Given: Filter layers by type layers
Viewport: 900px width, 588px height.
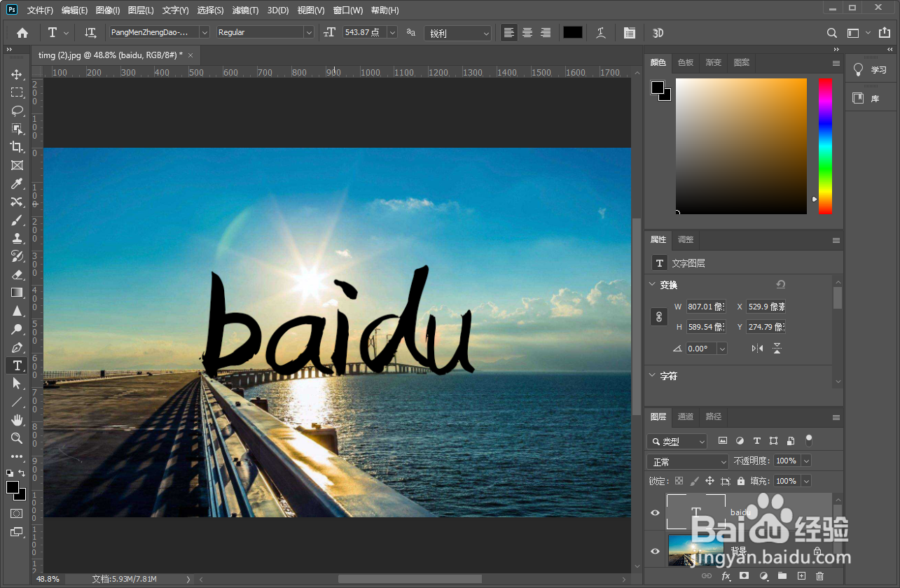Looking at the screenshot, I should click(756, 441).
